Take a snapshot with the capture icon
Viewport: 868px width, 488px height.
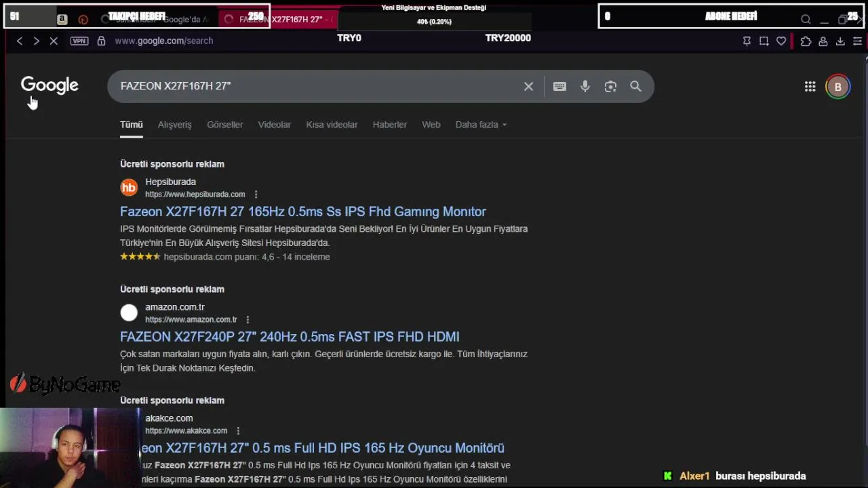pos(764,41)
